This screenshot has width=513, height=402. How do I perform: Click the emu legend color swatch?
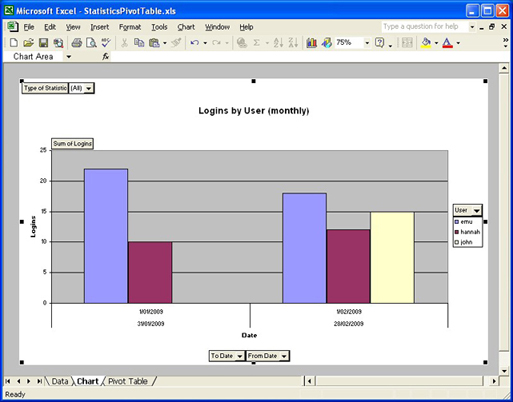(457, 222)
